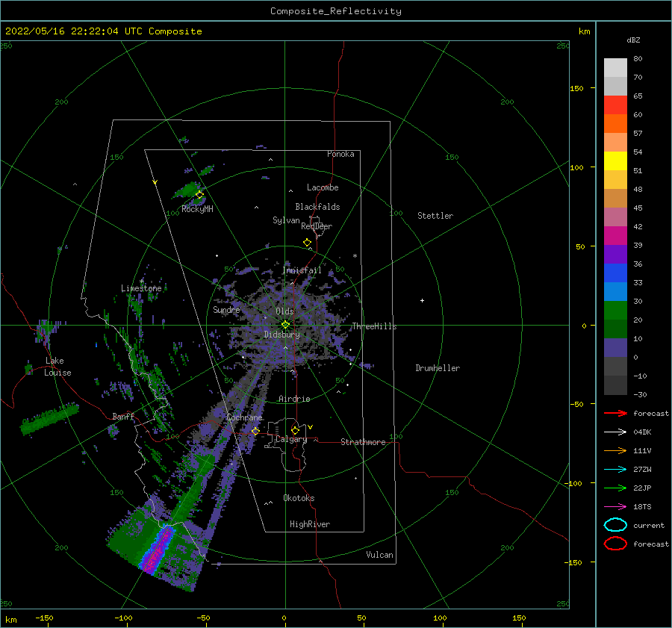This screenshot has height=628, width=672.
Task: Click the Vulcan town label
Action: click(x=380, y=555)
